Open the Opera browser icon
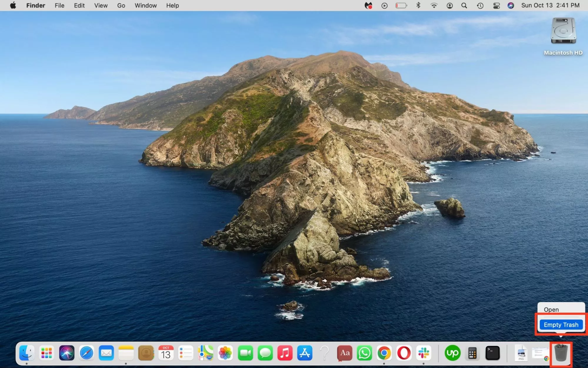The height and width of the screenshot is (368, 588). click(404, 353)
